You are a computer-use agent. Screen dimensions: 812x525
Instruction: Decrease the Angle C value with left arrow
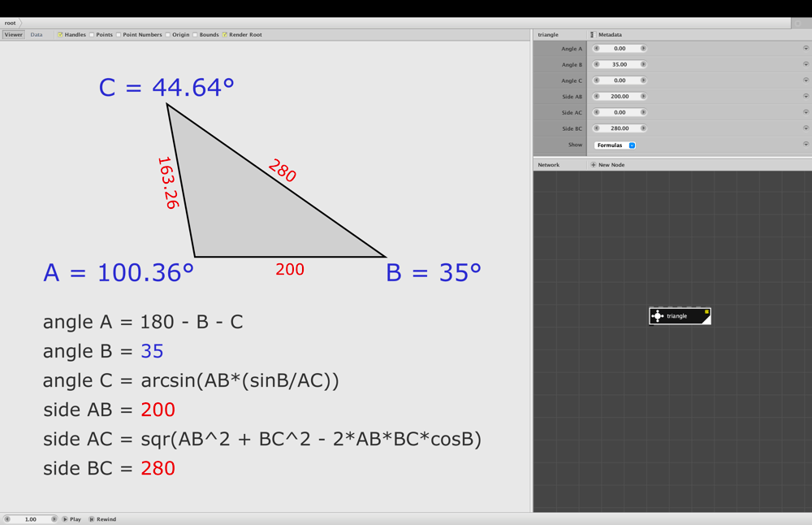tap(597, 80)
